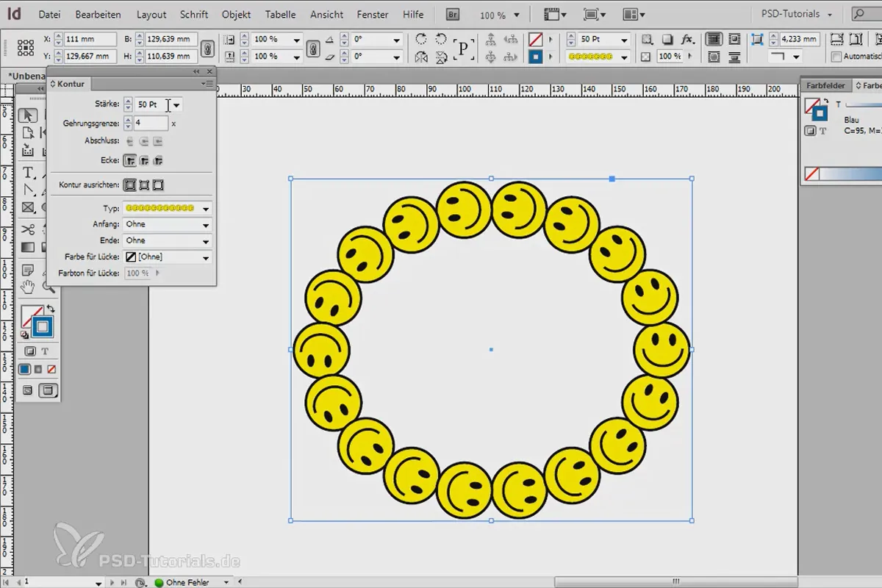The height and width of the screenshot is (588, 882).
Task: Select bevel join Ecke option
Action: (x=157, y=159)
